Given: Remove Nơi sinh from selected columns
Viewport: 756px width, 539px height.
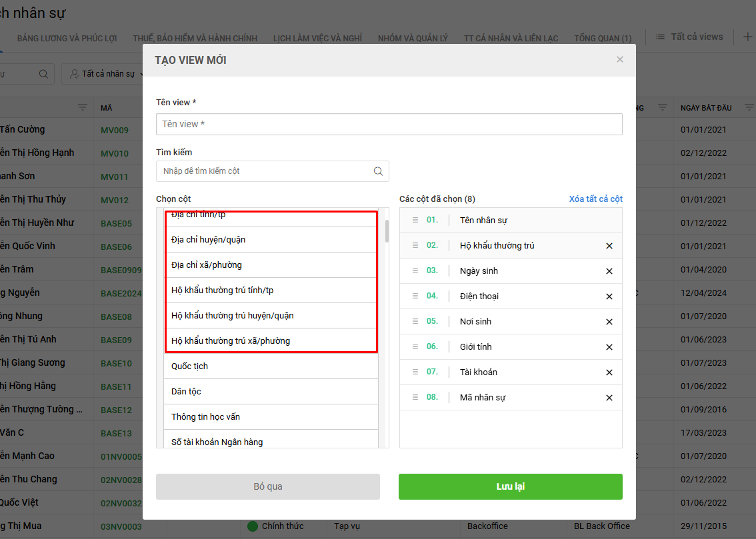Looking at the screenshot, I should (x=609, y=322).
